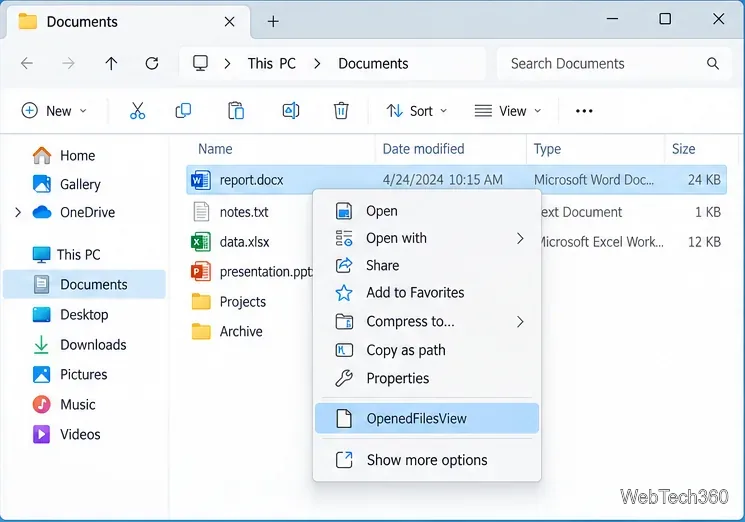Expand the OneDrive tree node
Screen dimensions: 745x522
pyautogui.click(x=18, y=212)
